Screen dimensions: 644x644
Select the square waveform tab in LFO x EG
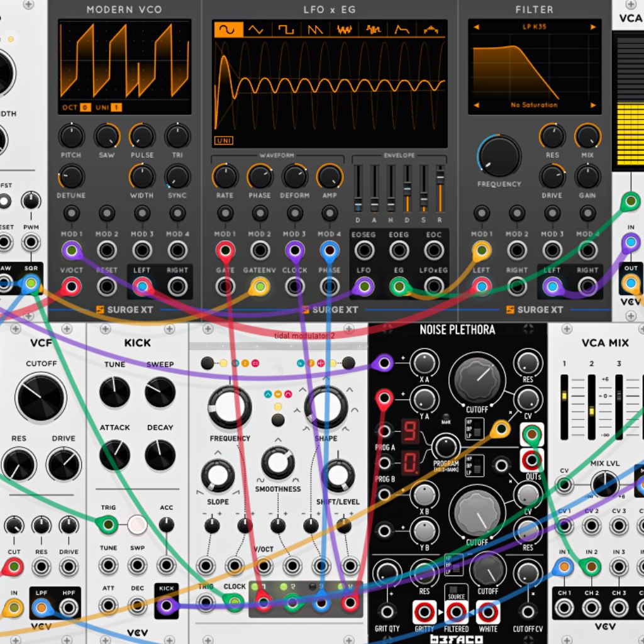(x=286, y=29)
